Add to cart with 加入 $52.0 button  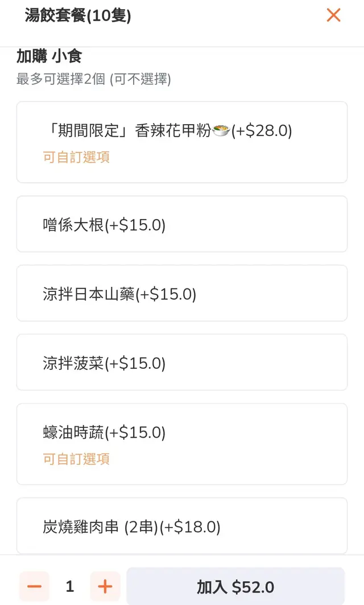click(235, 587)
